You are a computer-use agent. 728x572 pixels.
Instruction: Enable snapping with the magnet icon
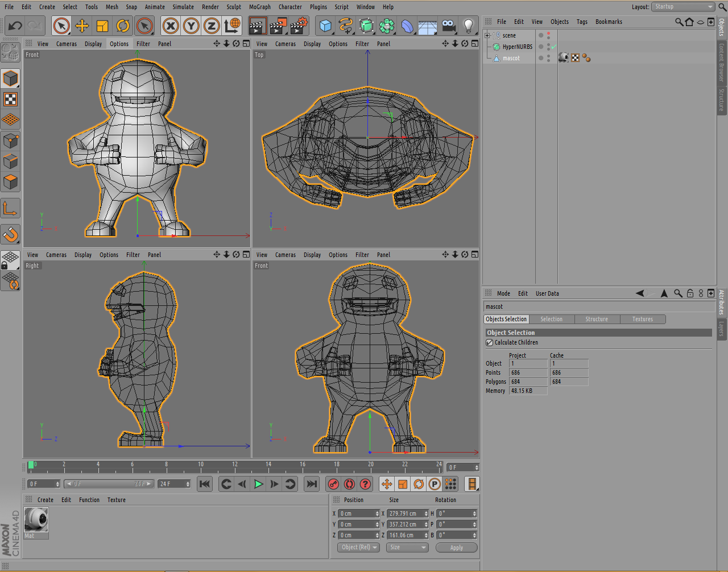[10, 234]
